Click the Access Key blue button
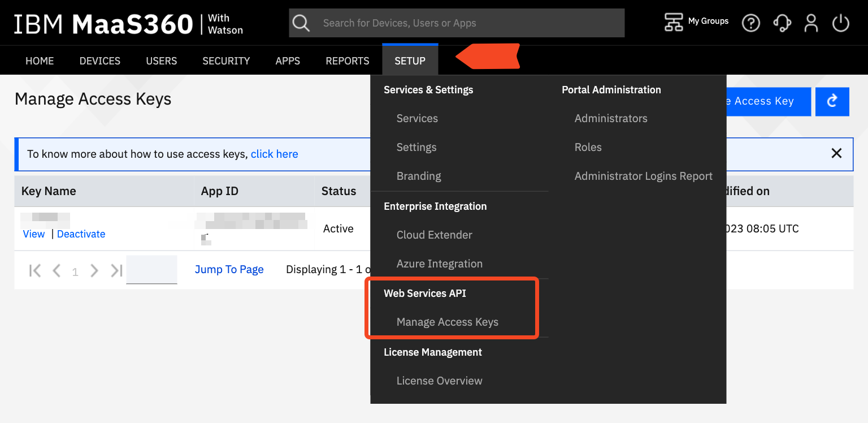Image resolution: width=868 pixels, height=423 pixels. coord(768,102)
